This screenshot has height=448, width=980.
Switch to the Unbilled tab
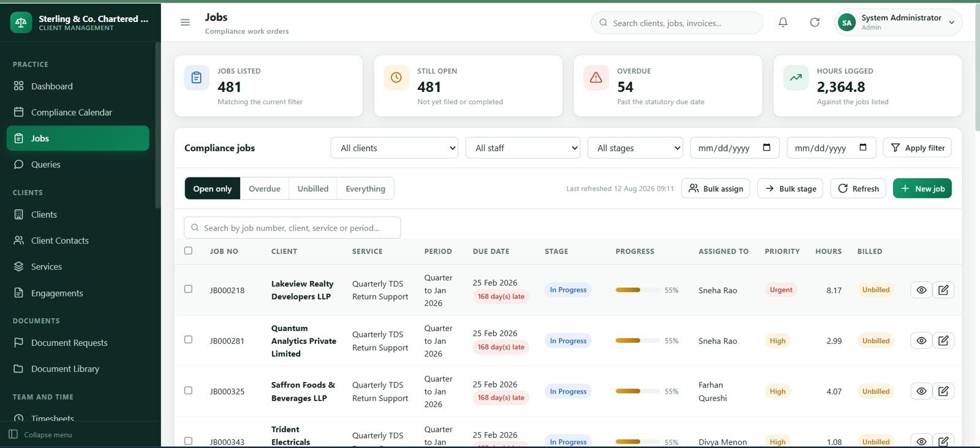pyautogui.click(x=313, y=189)
